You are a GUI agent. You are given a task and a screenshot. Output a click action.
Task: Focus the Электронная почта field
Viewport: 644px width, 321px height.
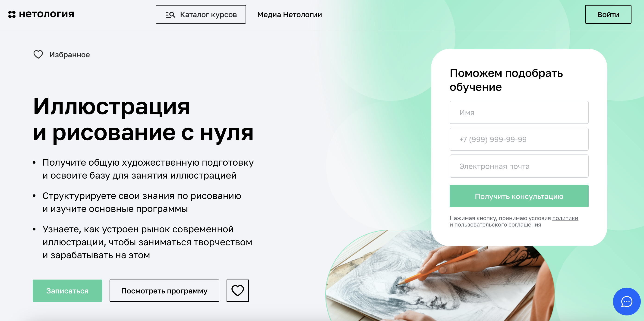pos(519,166)
